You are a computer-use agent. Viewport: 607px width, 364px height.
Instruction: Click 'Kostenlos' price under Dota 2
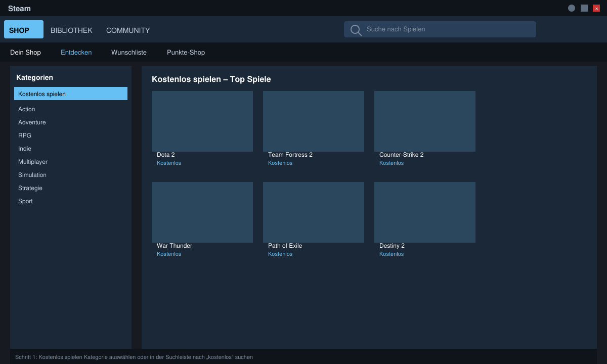coord(169,163)
